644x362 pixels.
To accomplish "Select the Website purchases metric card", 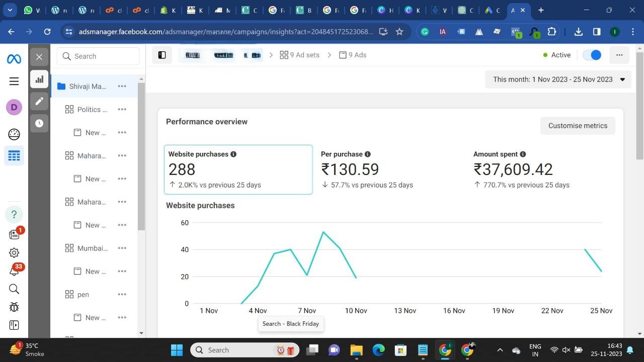I will [238, 169].
